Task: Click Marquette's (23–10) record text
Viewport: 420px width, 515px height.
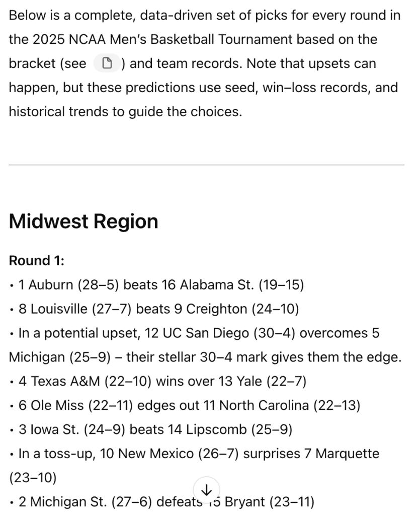Action: [33, 478]
